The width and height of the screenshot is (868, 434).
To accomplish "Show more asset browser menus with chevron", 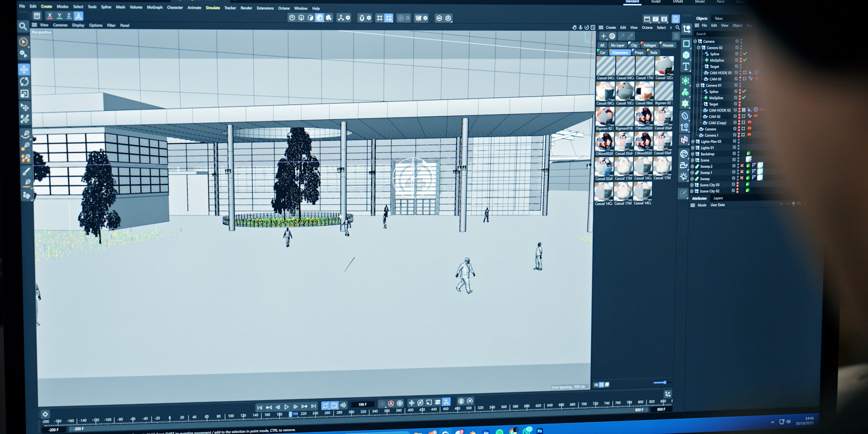I will pos(671,28).
